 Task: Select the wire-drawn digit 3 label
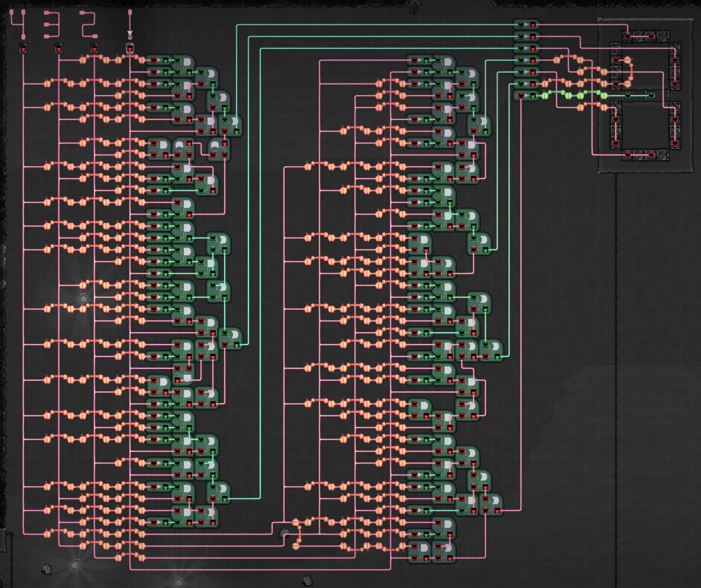51,24
